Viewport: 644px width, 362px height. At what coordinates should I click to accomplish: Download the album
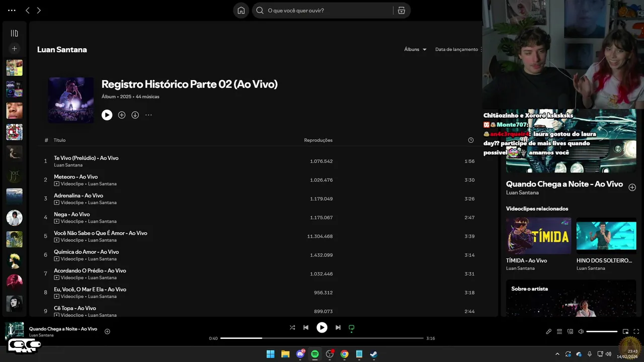[135, 115]
